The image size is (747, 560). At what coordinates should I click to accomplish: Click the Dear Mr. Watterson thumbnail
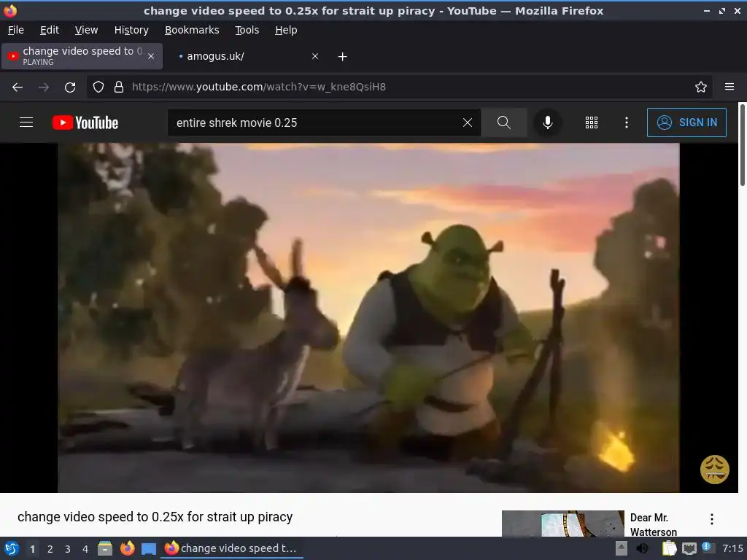562,524
